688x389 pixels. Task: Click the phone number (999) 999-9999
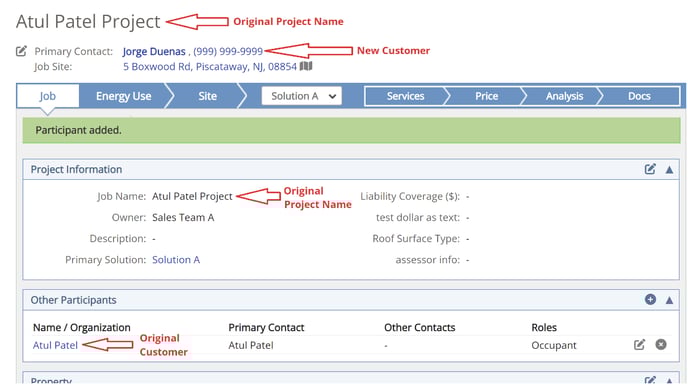point(228,51)
